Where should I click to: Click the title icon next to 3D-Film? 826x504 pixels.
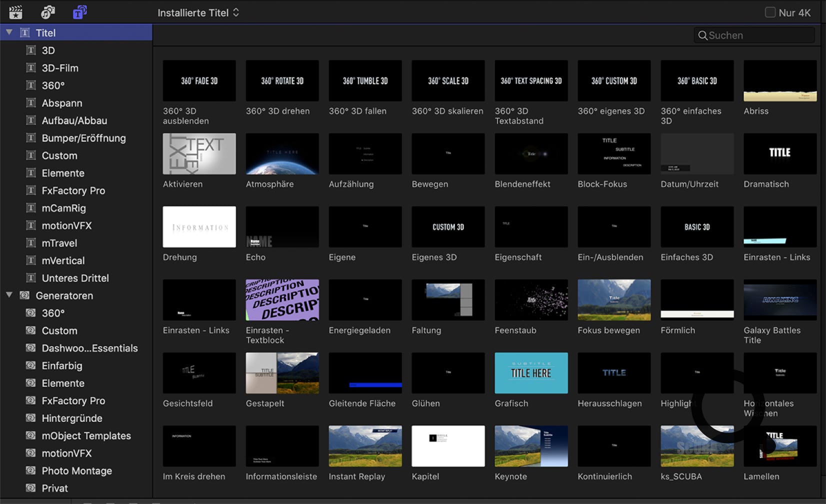point(31,68)
